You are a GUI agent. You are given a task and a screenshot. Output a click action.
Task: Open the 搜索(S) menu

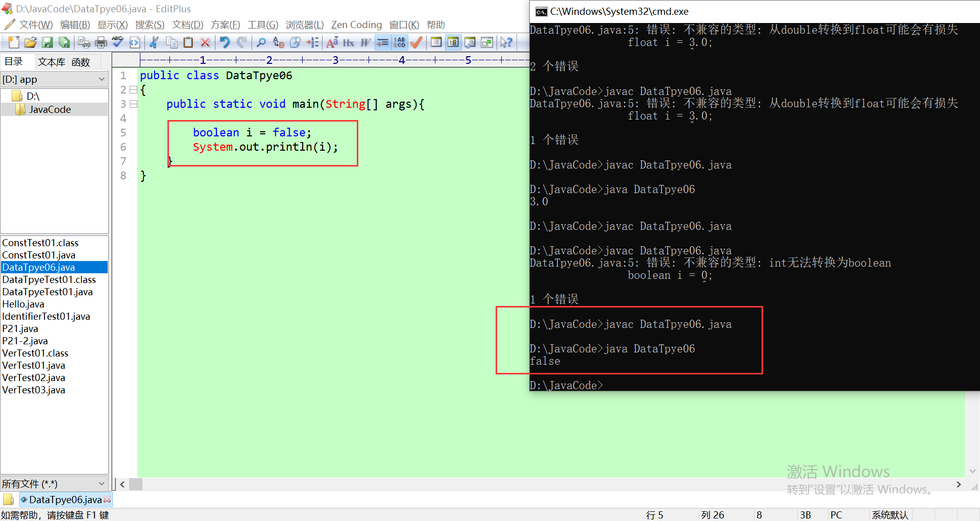pos(150,25)
